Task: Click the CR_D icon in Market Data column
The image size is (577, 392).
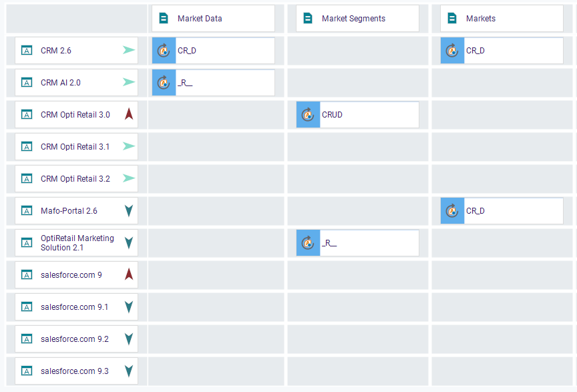Action: [x=164, y=51]
